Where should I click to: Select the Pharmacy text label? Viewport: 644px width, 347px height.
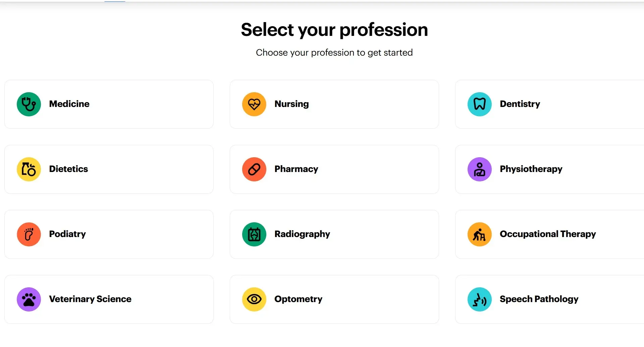point(296,169)
